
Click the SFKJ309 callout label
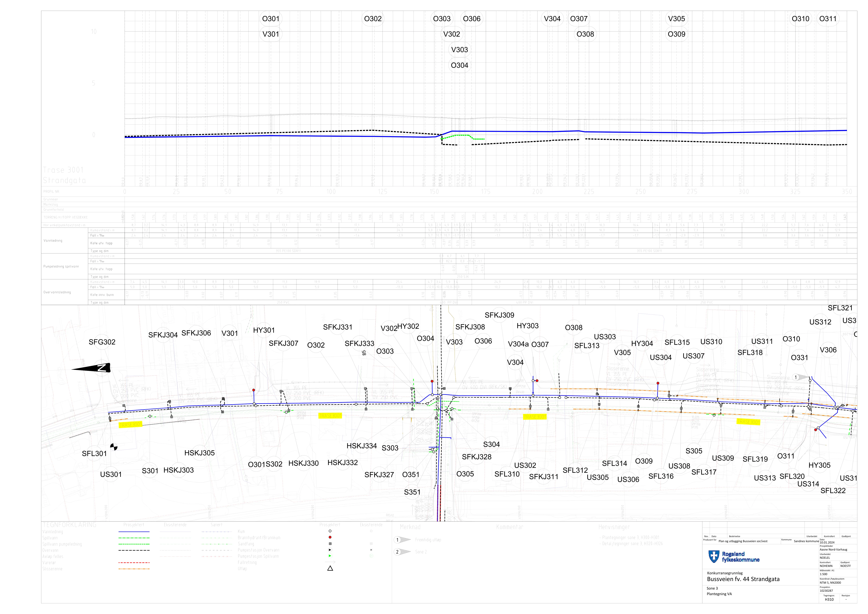click(x=499, y=315)
